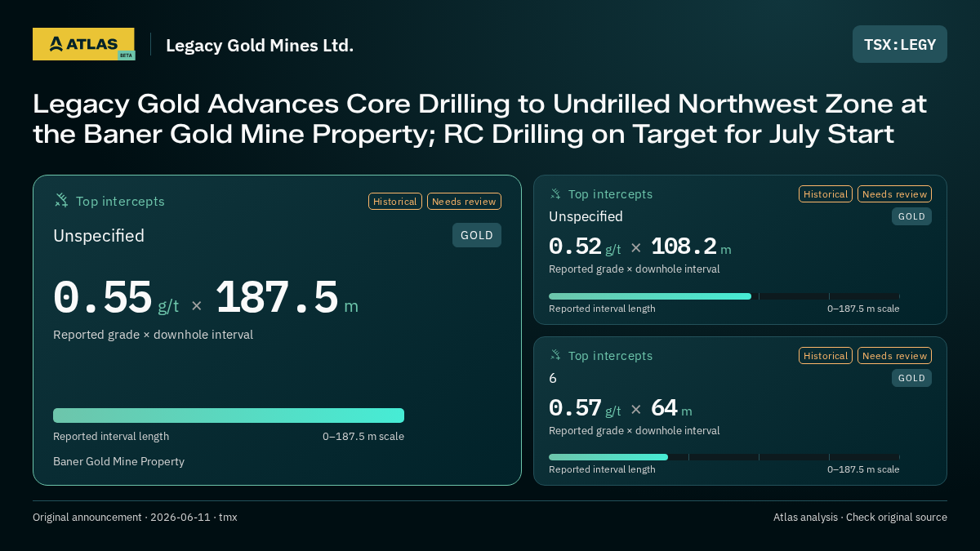Click the Baner Gold Mine Property label
This screenshot has width=980, height=551.
pyautogui.click(x=118, y=462)
